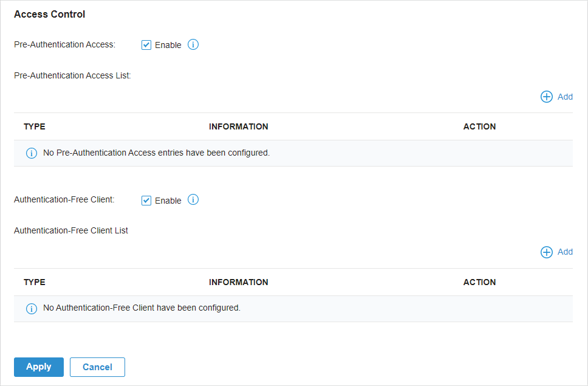The image size is (588, 386).
Task: Select TYPE header in Authentication-Free Client table
Action: pos(35,282)
